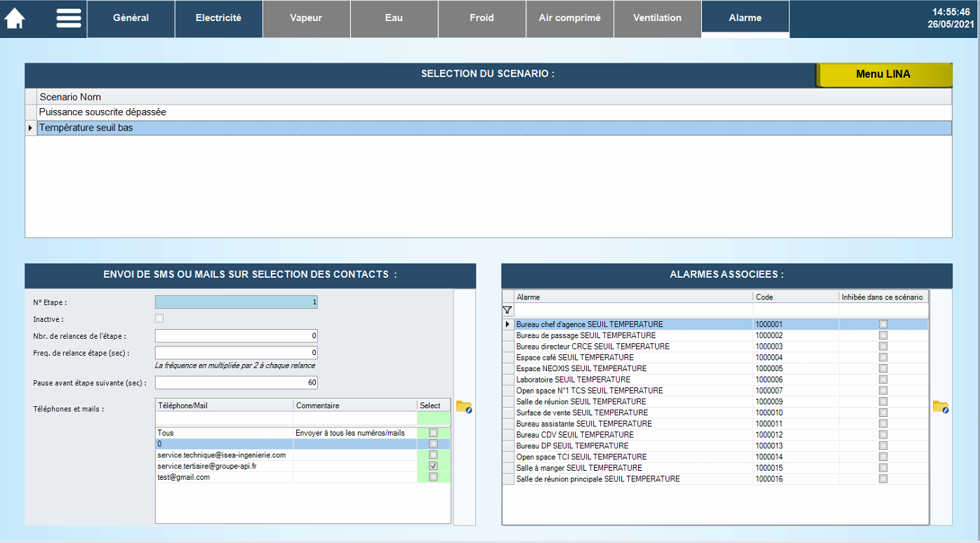Click the N° Etape input field
This screenshot has width=980, height=543.
click(237, 302)
